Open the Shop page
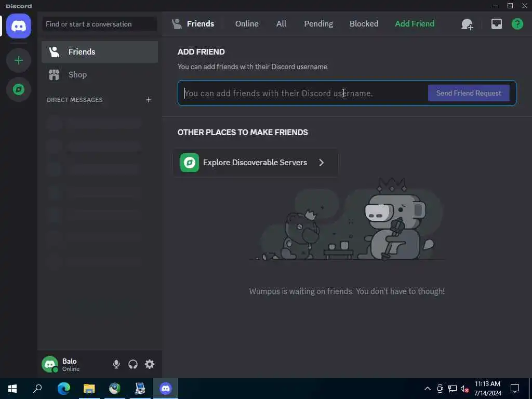Image resolution: width=532 pixels, height=399 pixels. [x=100, y=75]
